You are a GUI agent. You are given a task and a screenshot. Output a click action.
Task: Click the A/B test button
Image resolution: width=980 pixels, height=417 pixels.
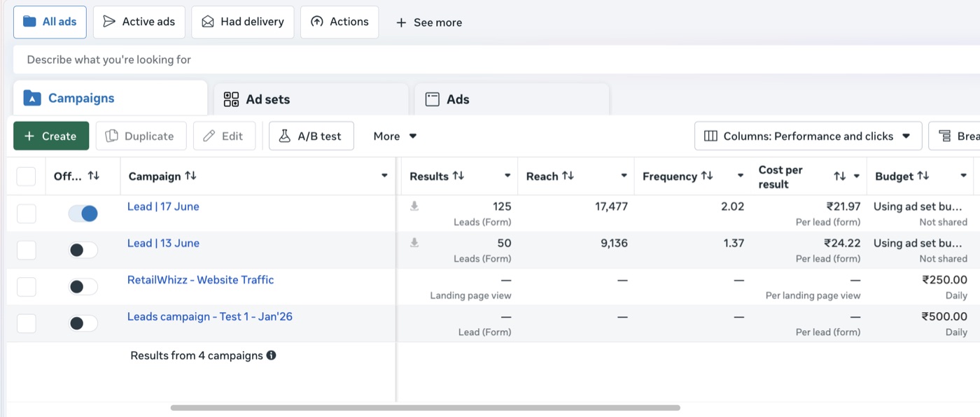pyautogui.click(x=311, y=136)
